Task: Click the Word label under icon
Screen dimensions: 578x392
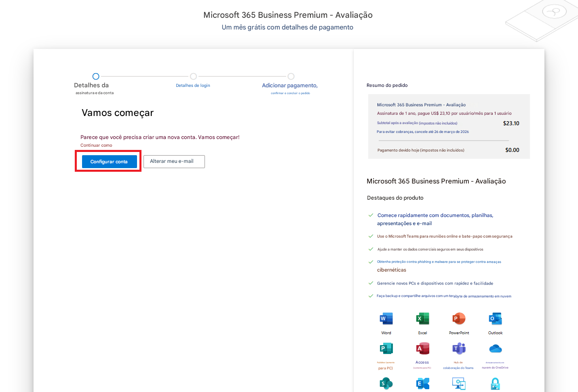Action: (386, 333)
